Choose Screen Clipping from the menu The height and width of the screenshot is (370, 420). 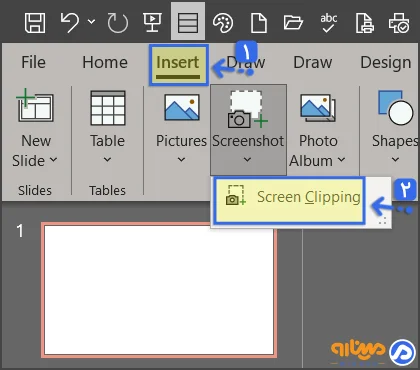coord(289,200)
